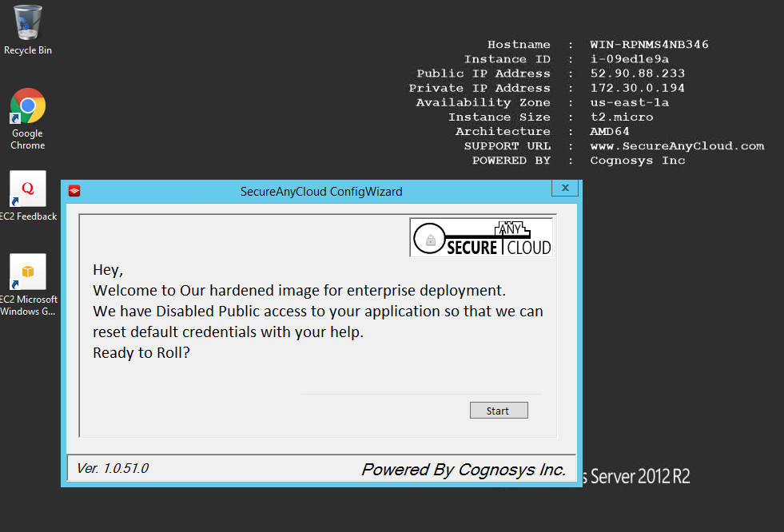The height and width of the screenshot is (532, 784).
Task: Close the SecureAnyCloud ConfigWizard window
Action: [x=565, y=187]
